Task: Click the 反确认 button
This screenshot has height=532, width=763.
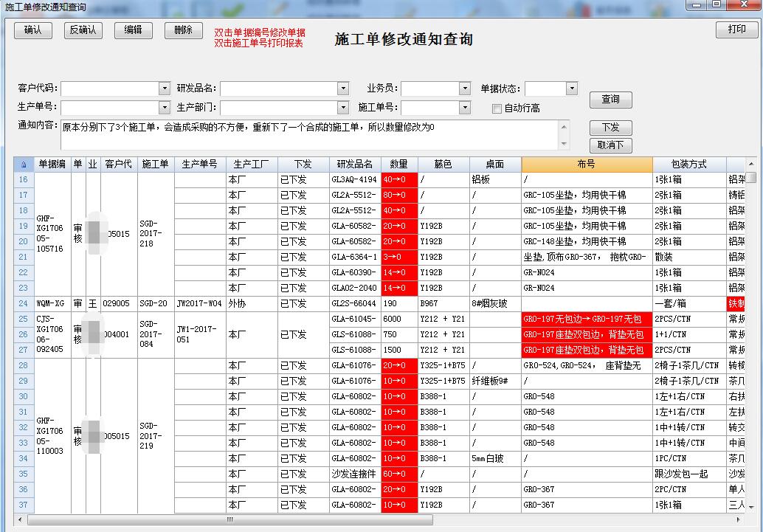Action: (83, 30)
